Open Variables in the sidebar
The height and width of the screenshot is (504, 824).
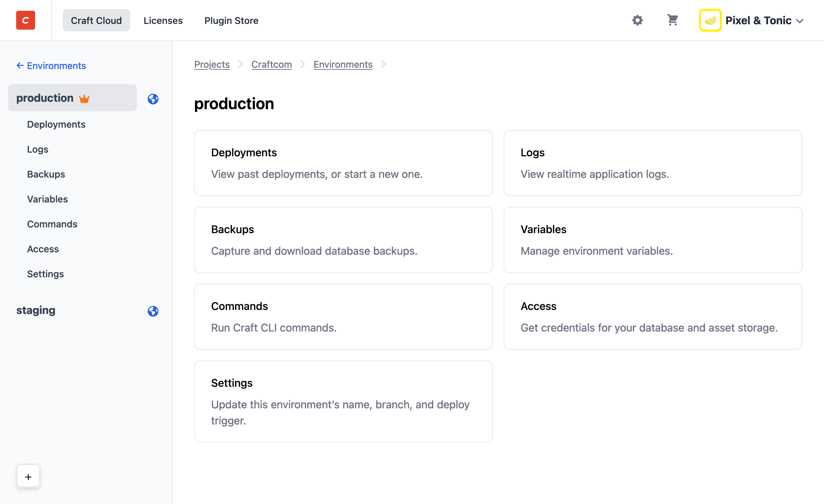48,199
